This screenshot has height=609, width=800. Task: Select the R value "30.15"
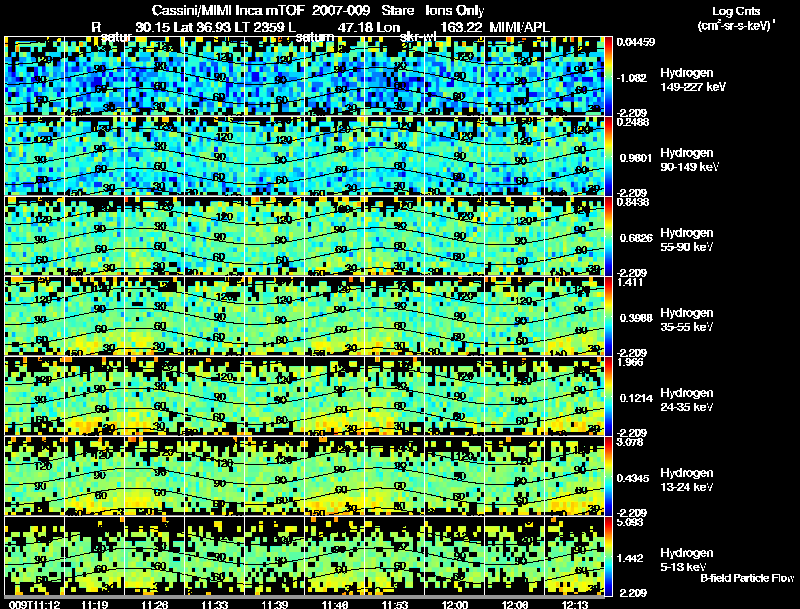point(154,27)
